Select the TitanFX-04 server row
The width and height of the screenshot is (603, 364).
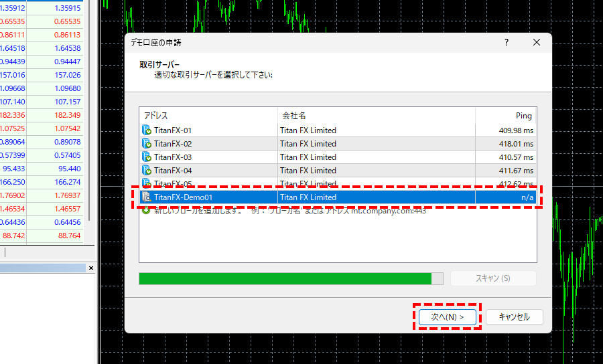click(x=338, y=170)
